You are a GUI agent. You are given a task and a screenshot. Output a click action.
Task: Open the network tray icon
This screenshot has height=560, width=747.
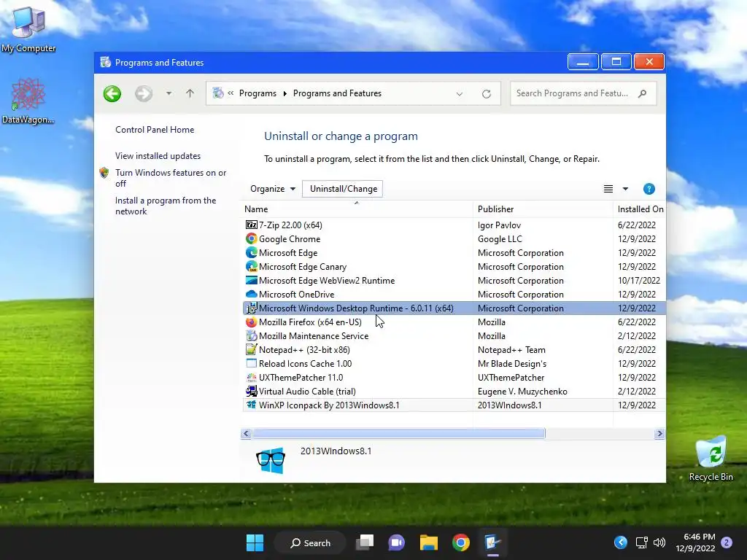tap(641, 542)
